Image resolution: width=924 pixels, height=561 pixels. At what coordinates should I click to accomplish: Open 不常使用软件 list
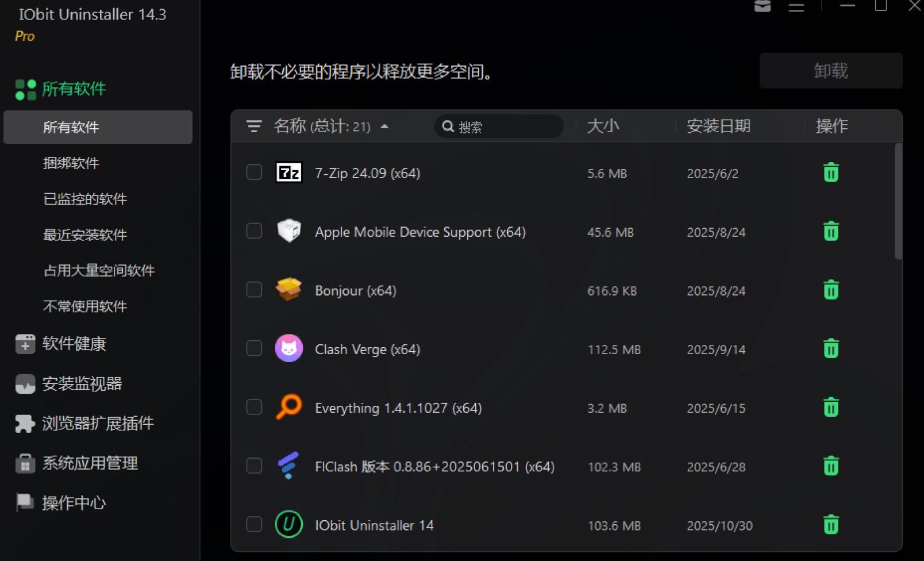tap(85, 306)
